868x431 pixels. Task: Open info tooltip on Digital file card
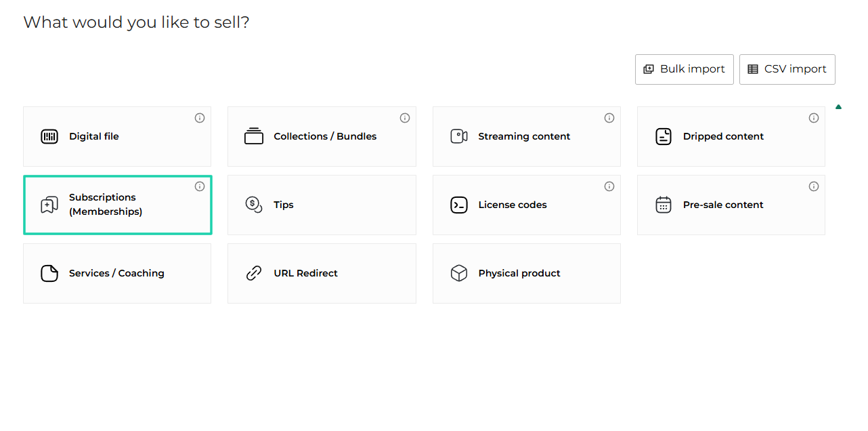tap(200, 118)
